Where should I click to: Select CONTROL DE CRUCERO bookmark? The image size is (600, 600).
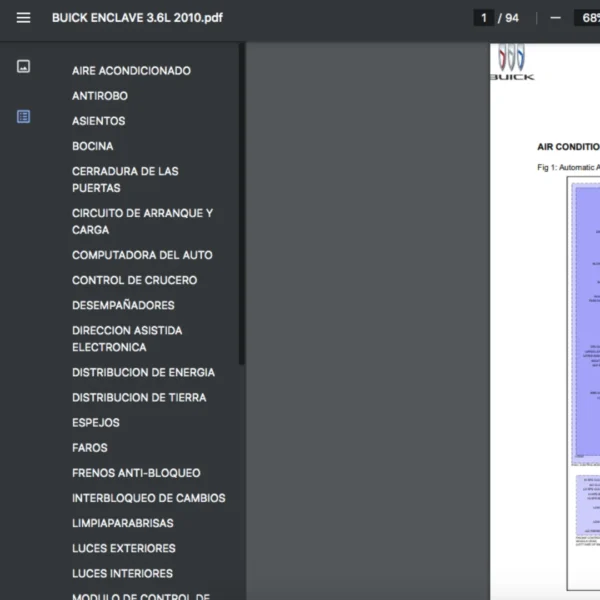134,280
